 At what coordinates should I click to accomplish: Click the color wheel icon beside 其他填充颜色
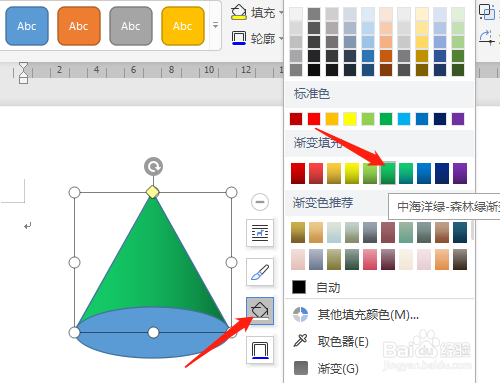[300, 314]
